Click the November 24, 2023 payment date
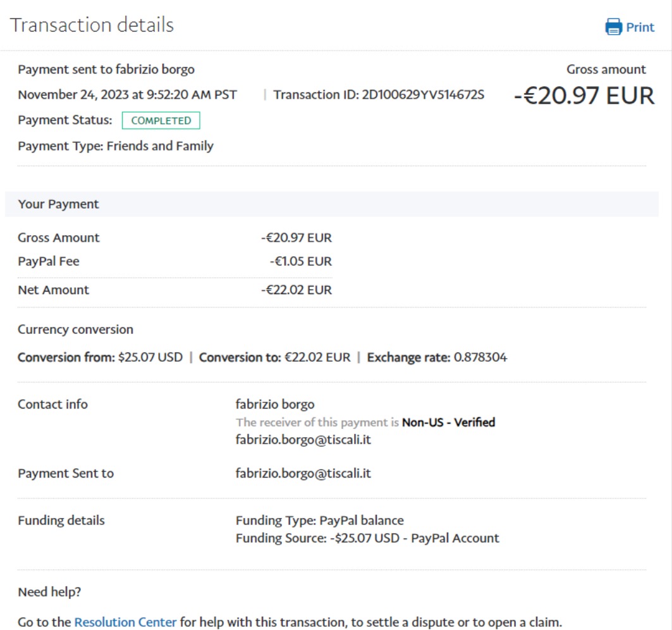Image resolution: width=672 pixels, height=630 pixels. click(127, 95)
